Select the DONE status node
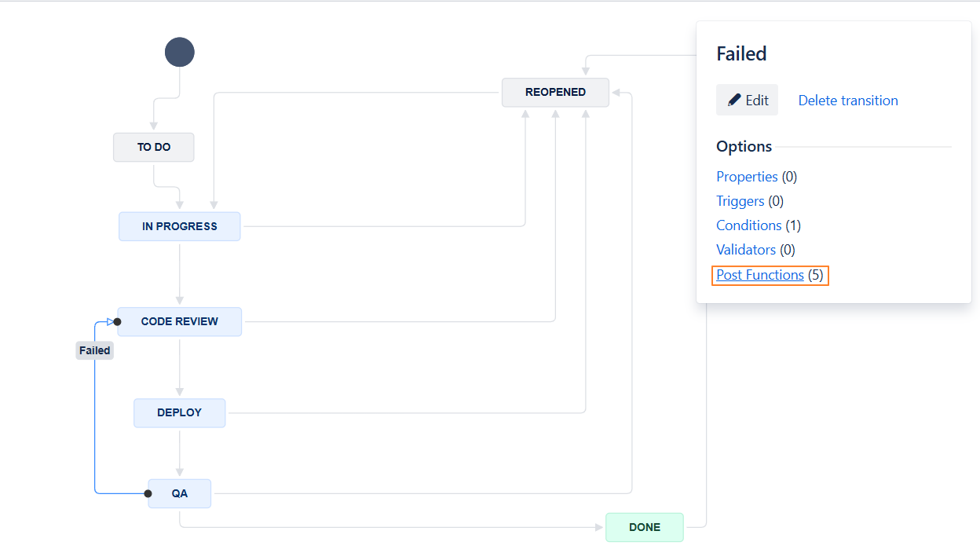The height and width of the screenshot is (553, 980). point(644,527)
